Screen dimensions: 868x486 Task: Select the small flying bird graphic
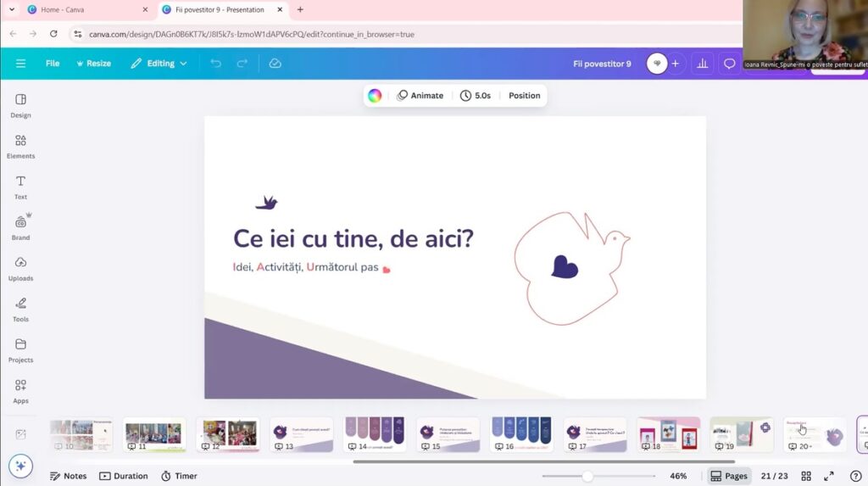266,203
